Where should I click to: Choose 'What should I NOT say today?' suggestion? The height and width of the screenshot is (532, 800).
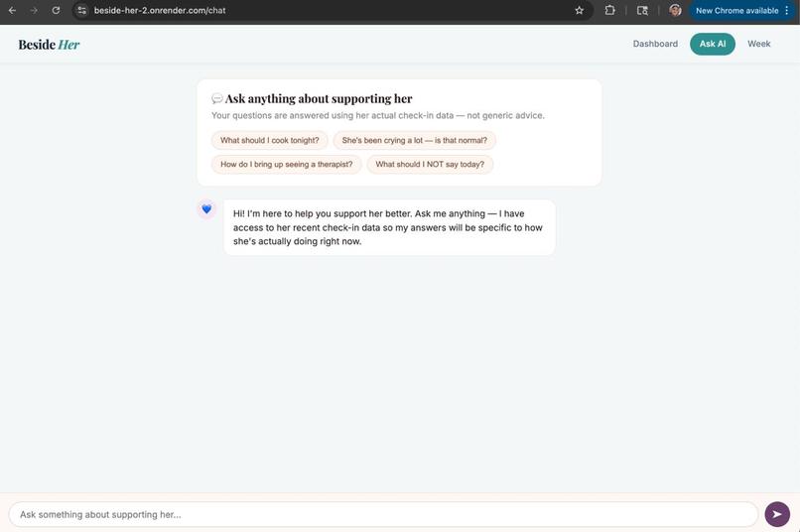point(430,164)
